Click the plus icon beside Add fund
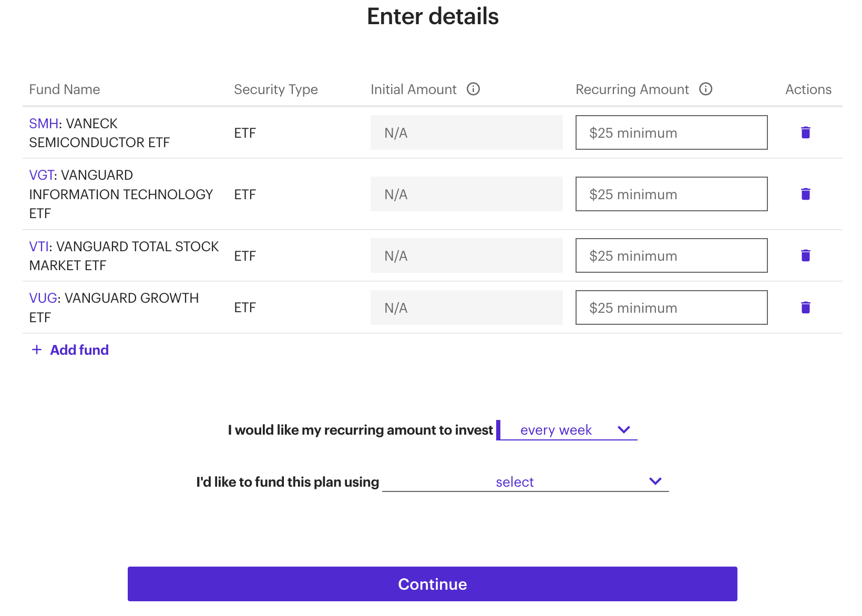862x616 pixels. pos(37,350)
